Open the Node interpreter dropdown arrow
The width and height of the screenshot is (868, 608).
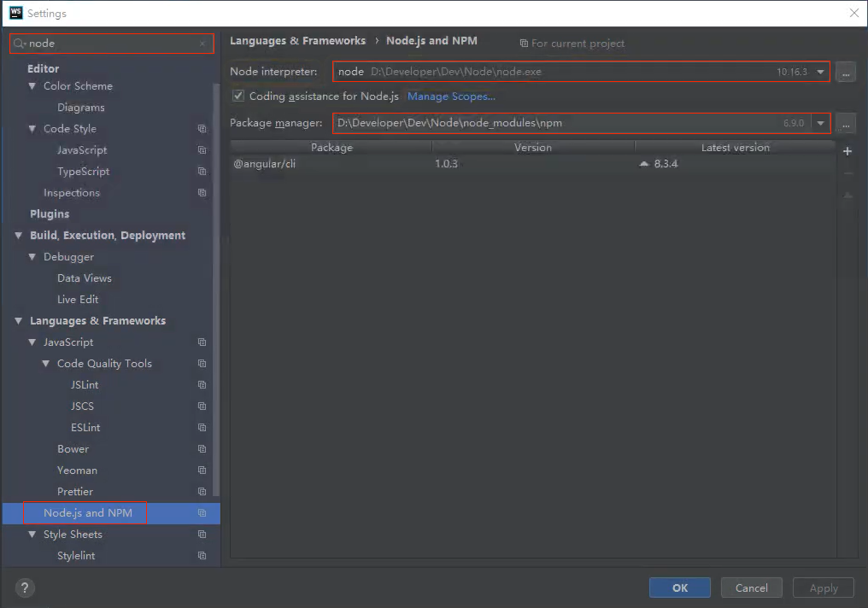tap(820, 72)
